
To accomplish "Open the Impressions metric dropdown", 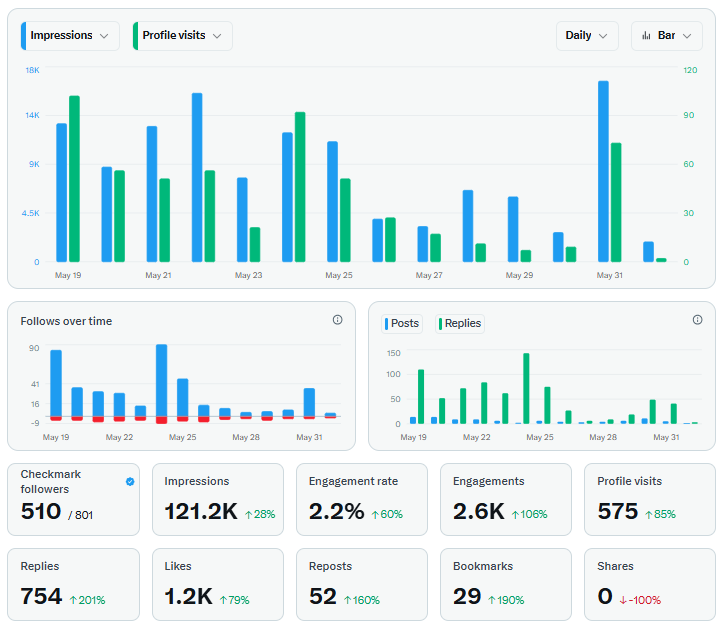I will point(70,36).
